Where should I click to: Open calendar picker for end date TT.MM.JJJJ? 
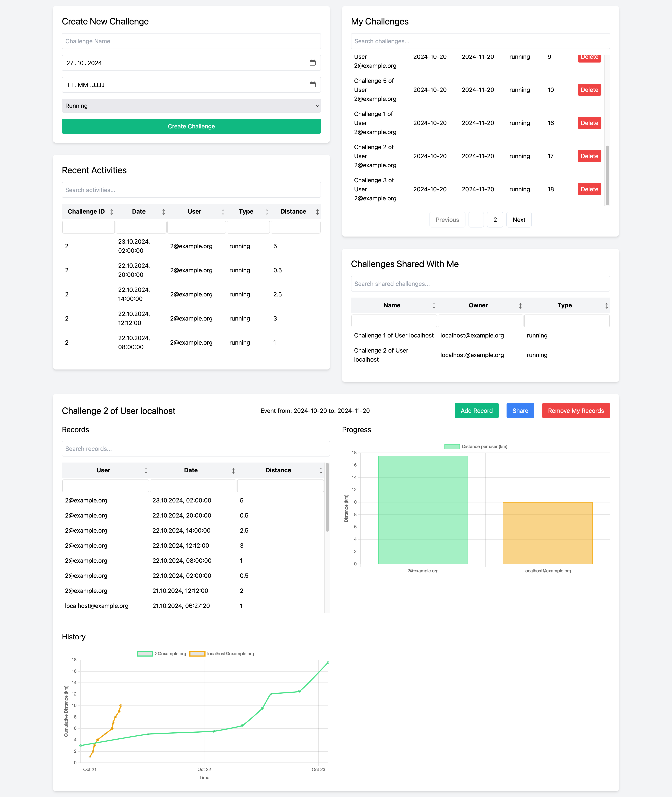(312, 85)
